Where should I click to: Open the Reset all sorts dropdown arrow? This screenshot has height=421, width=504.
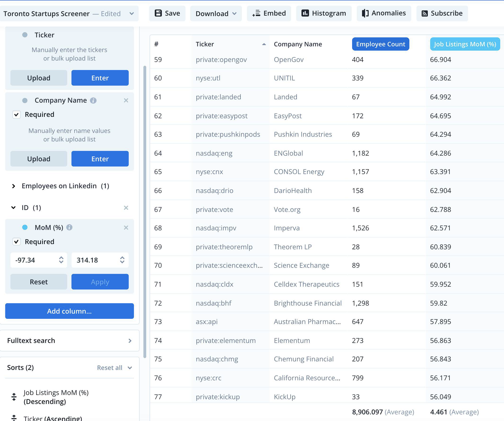point(130,368)
